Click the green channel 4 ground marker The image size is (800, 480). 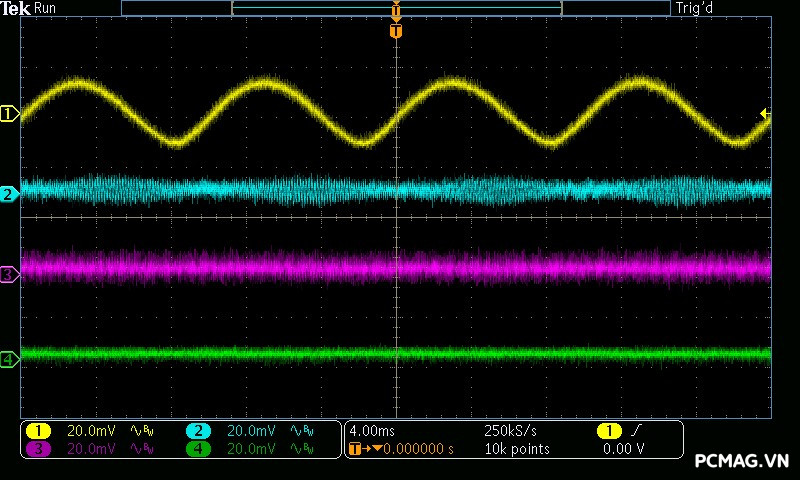[x=10, y=359]
